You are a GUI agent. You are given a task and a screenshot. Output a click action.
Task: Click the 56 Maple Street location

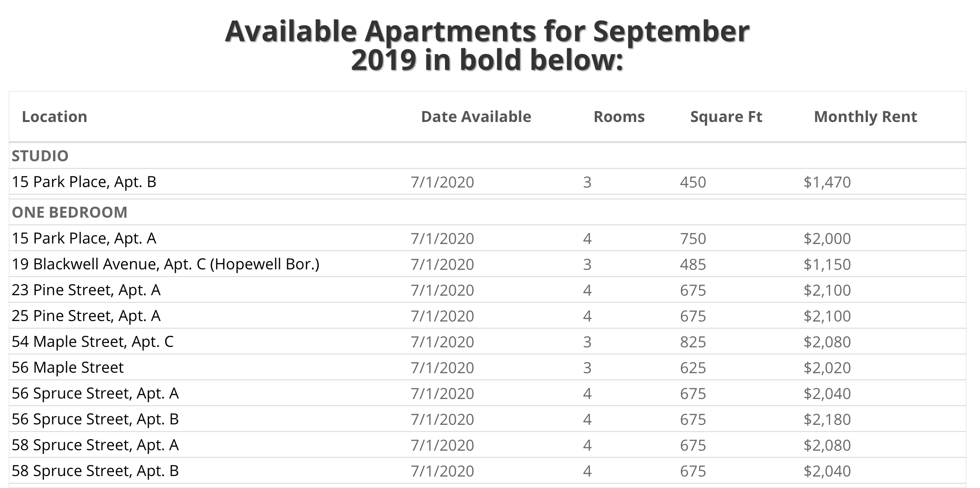coord(68,367)
